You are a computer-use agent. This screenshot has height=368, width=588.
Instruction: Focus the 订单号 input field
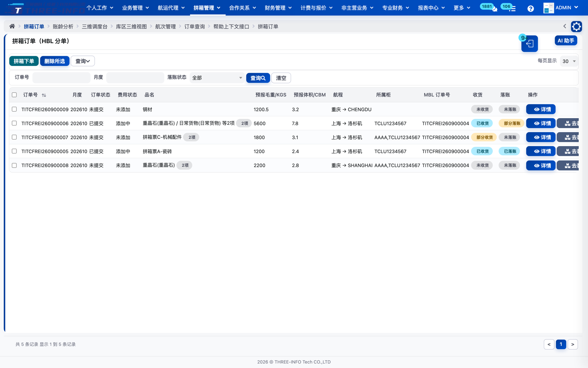coord(61,78)
